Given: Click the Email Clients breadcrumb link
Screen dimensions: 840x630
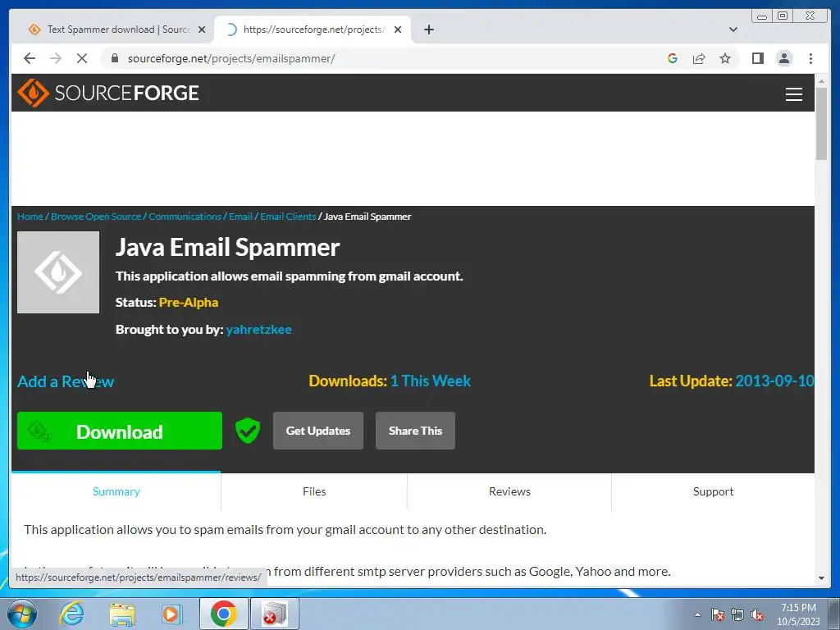Looking at the screenshot, I should pyautogui.click(x=288, y=217).
